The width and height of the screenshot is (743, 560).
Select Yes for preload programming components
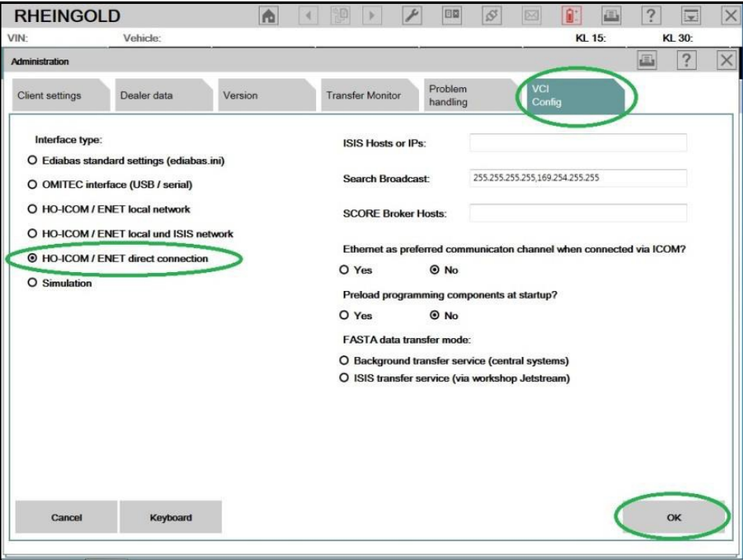[344, 315]
